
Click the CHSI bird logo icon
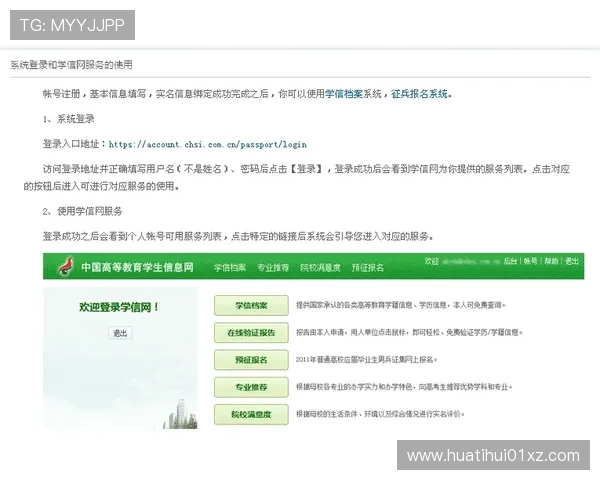click(x=62, y=267)
